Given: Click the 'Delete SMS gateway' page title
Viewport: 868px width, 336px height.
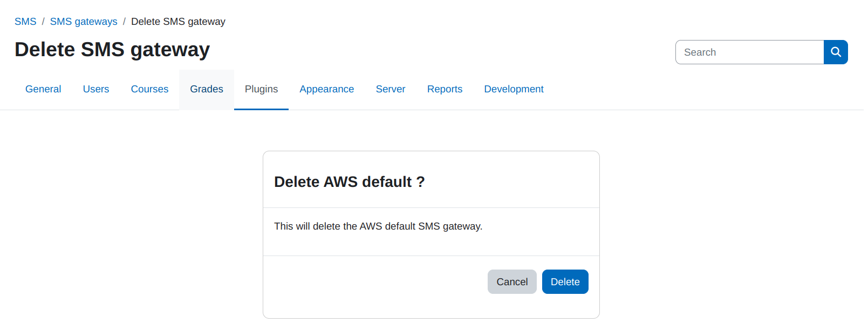Looking at the screenshot, I should [112, 50].
